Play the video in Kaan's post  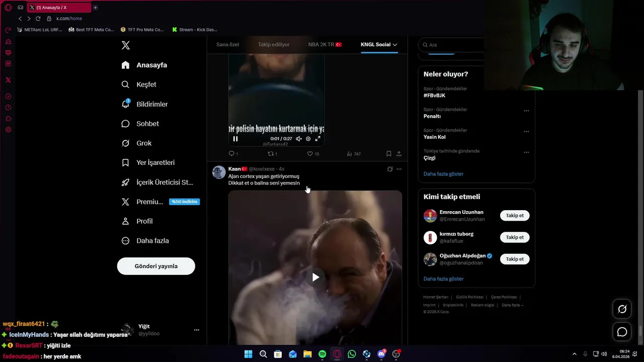(315, 277)
